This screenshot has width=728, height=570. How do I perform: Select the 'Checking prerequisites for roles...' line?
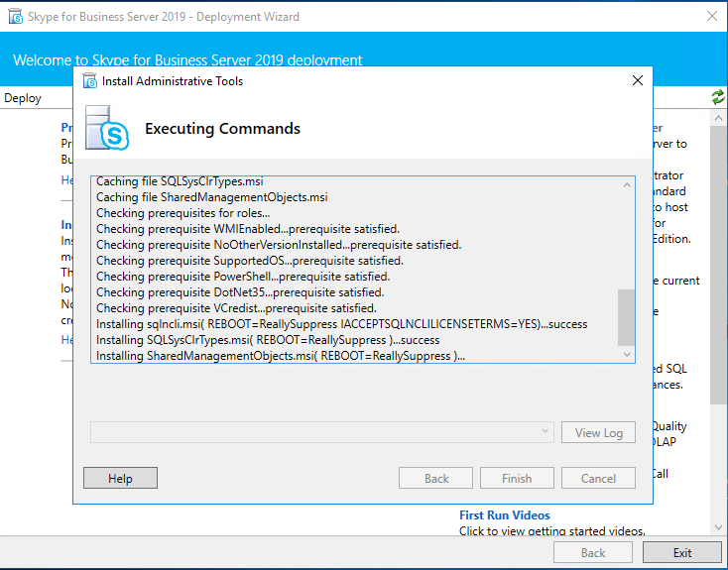click(182, 213)
